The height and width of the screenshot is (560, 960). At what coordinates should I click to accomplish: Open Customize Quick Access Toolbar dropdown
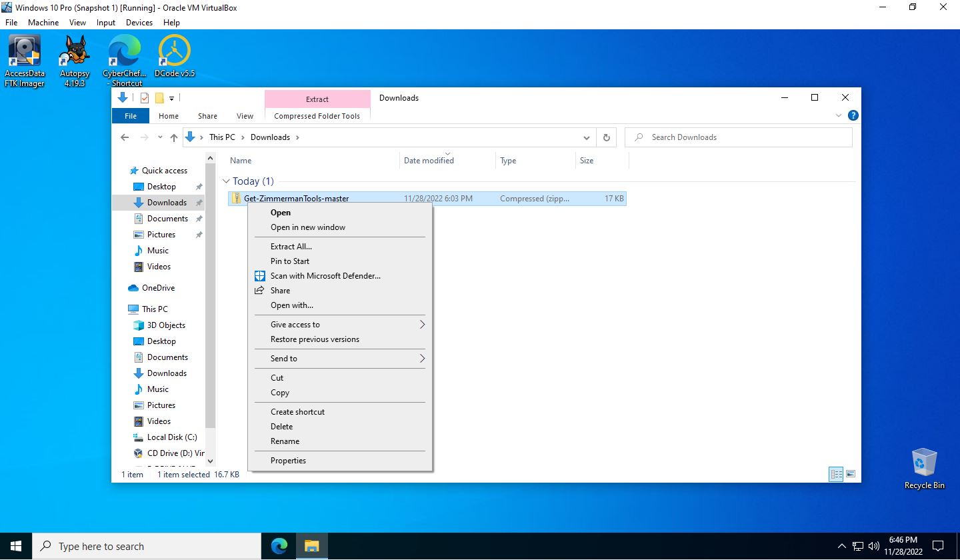pyautogui.click(x=171, y=98)
